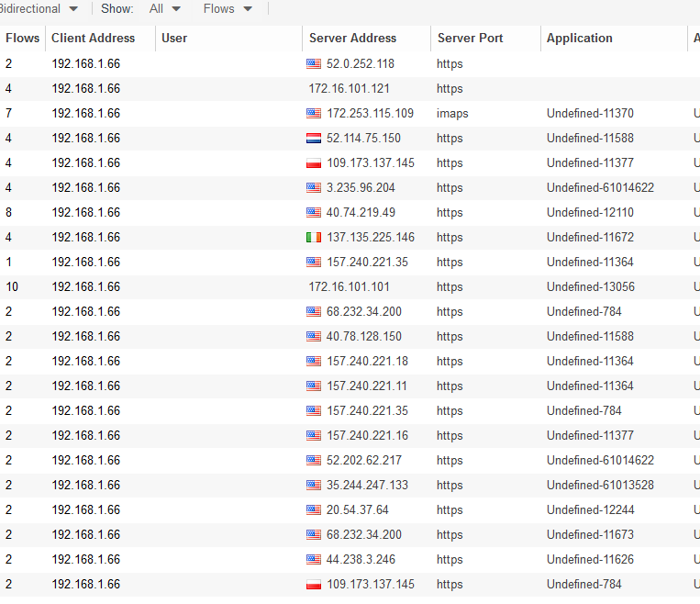Sort by the Server Address column header
Viewport: 700px width, 604px height.
click(x=352, y=39)
